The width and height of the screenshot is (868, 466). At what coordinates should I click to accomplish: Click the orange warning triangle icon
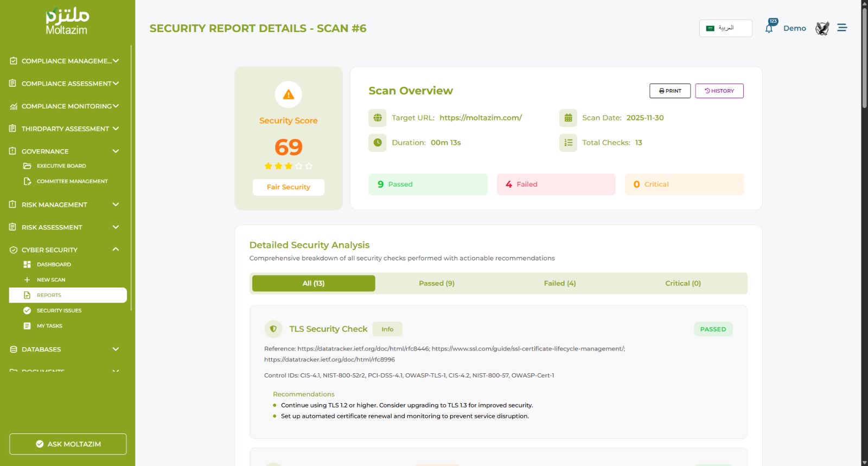289,94
